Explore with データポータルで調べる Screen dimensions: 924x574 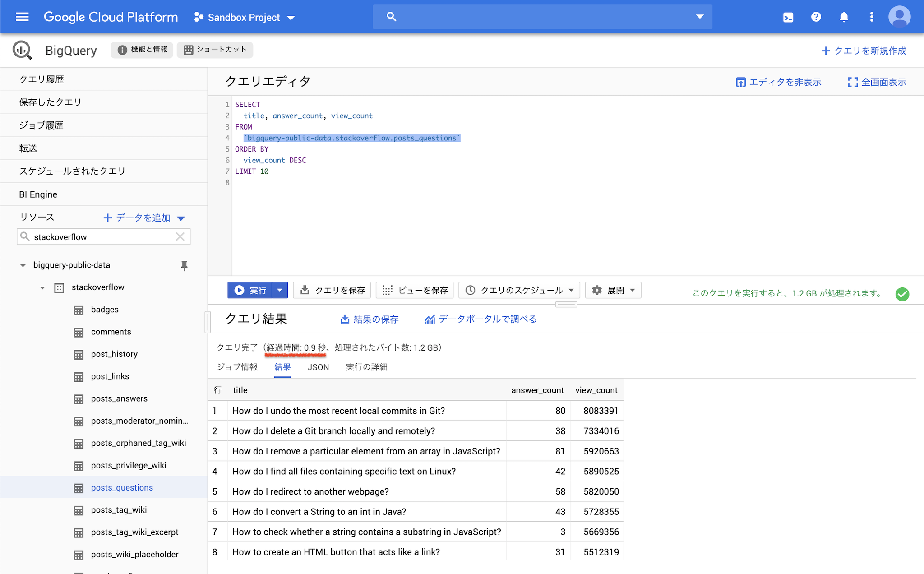481,319
